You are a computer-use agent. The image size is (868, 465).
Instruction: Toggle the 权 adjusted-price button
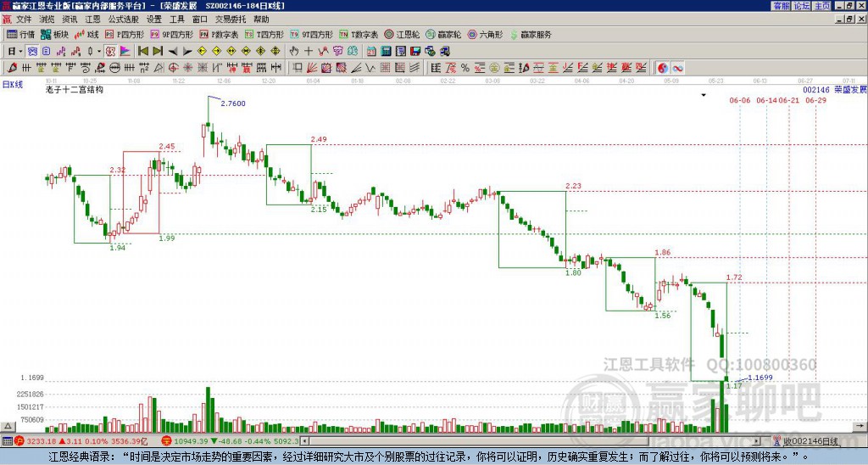(110, 52)
